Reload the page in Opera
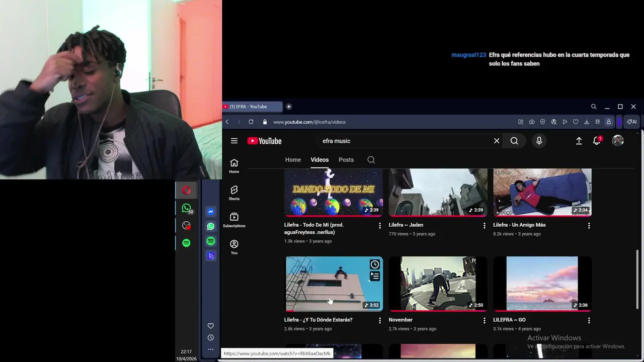The image size is (644, 362). tap(251, 122)
